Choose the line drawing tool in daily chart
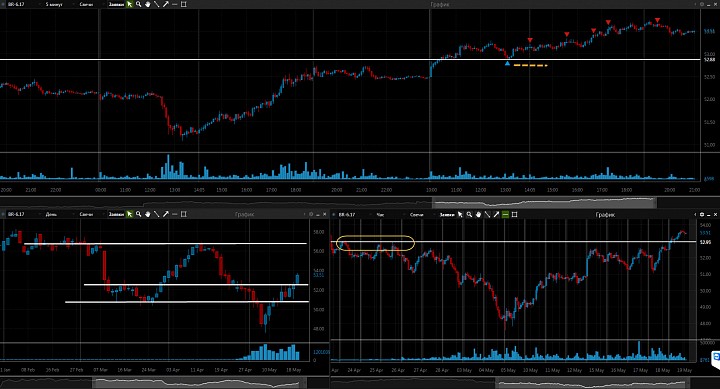 [157, 214]
